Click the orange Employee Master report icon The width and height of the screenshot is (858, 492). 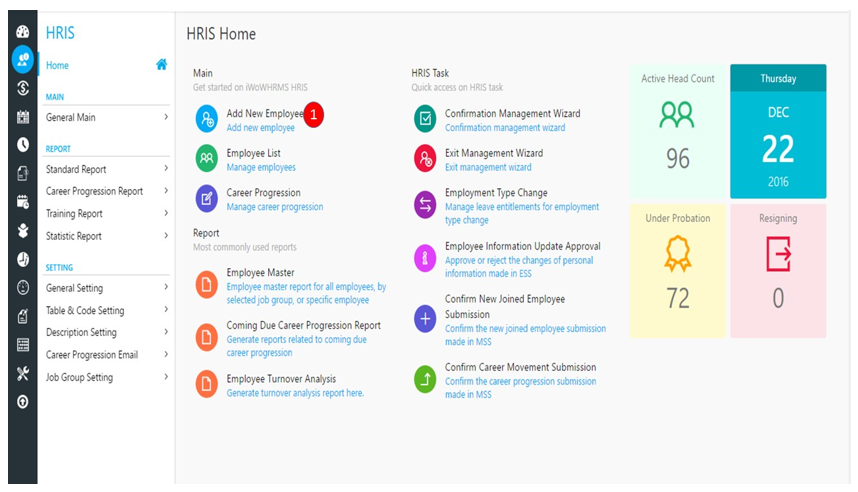(x=207, y=285)
